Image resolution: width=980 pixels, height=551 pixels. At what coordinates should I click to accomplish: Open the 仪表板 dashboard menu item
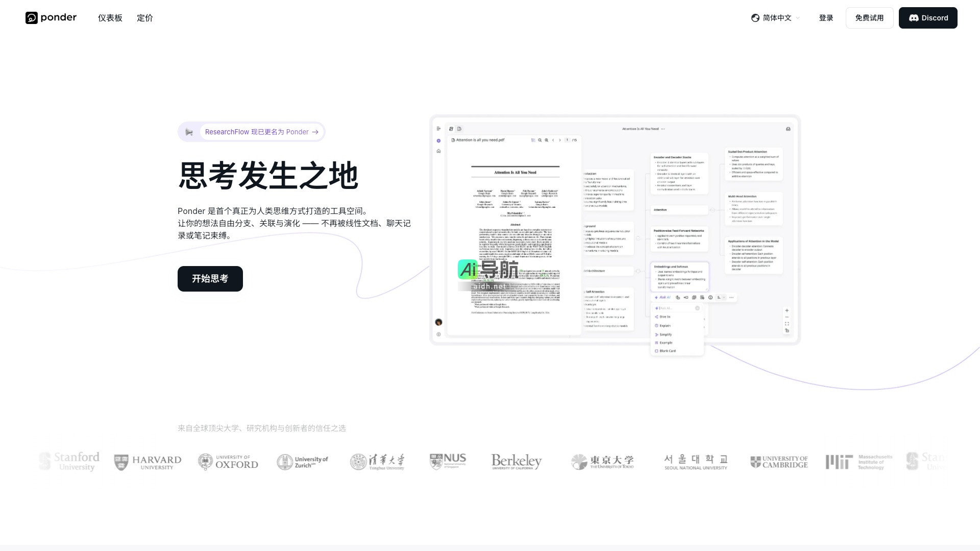[110, 18]
